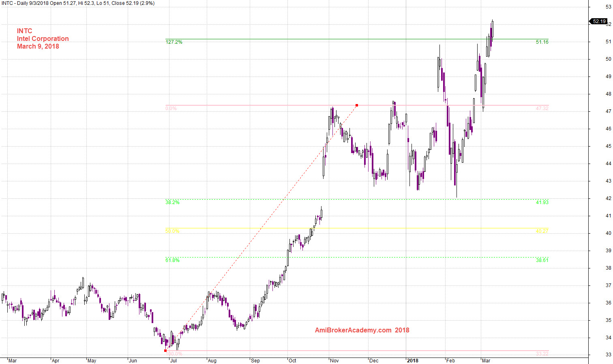This screenshot has height=364, width=613.
Task: Click the 36 tick on the price axis
Action: (608, 303)
